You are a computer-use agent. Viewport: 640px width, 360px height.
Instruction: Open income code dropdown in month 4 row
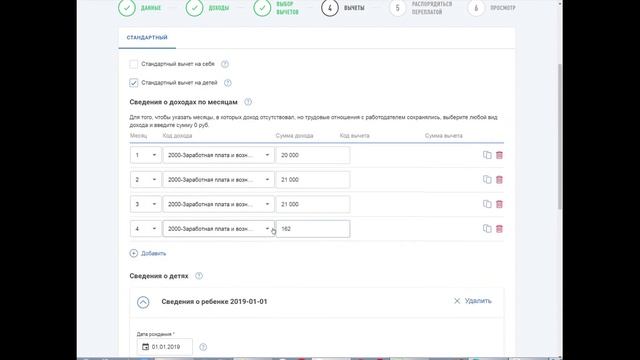218,229
